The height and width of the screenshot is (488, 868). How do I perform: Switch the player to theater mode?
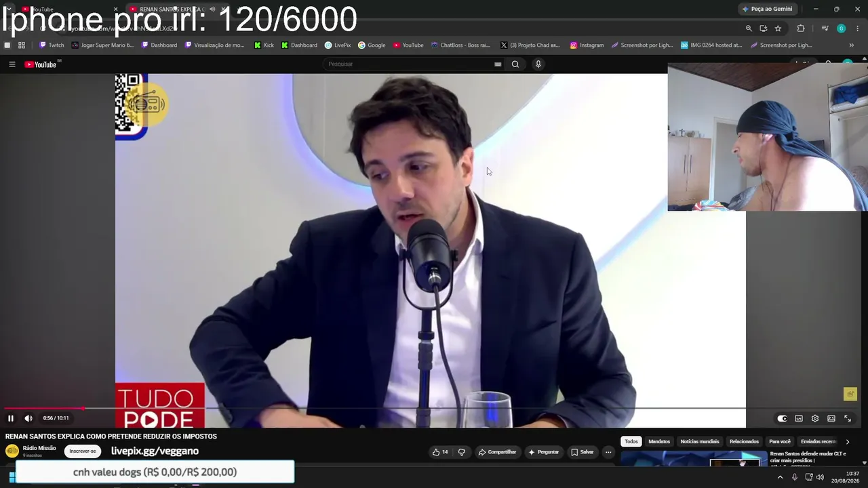pyautogui.click(x=831, y=419)
